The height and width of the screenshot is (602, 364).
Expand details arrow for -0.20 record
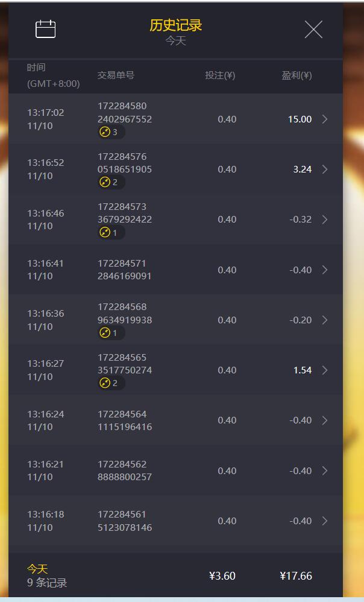[325, 320]
